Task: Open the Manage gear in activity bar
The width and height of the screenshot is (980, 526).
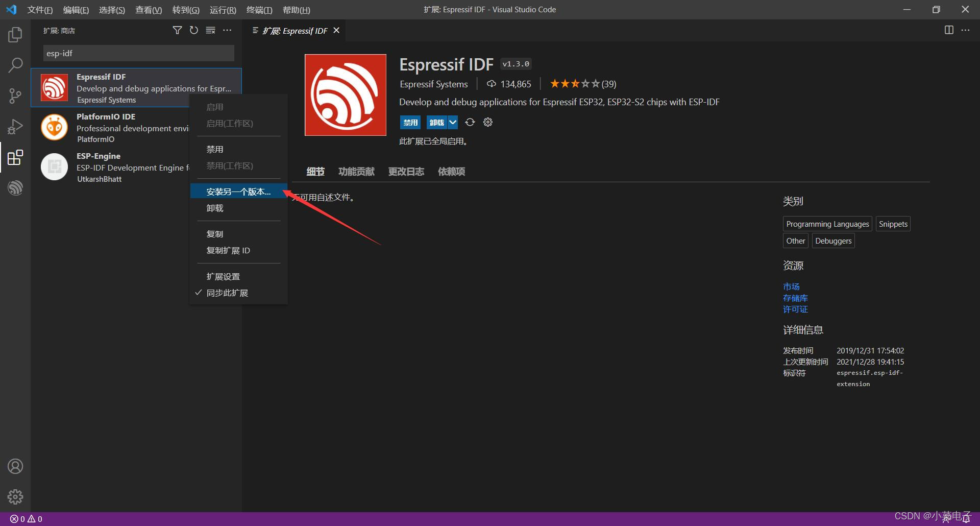Action: 15,497
